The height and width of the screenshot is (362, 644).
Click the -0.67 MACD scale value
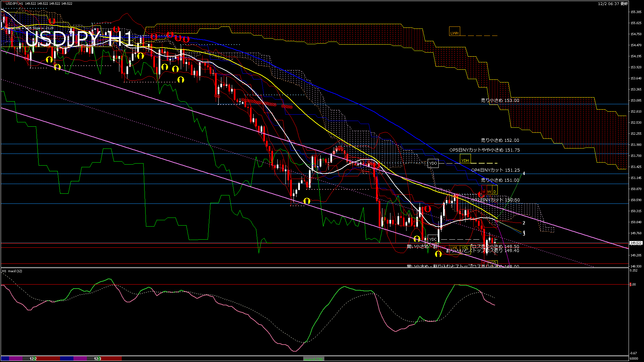pos(633,353)
